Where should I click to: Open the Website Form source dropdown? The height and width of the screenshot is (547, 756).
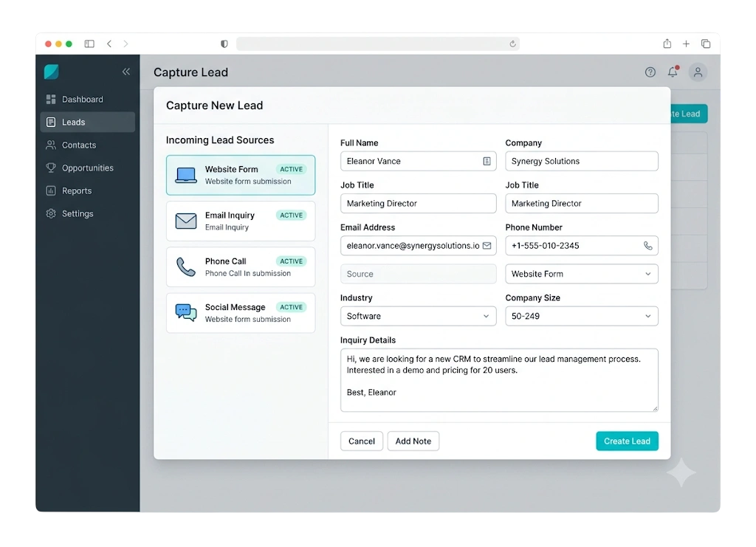click(582, 274)
